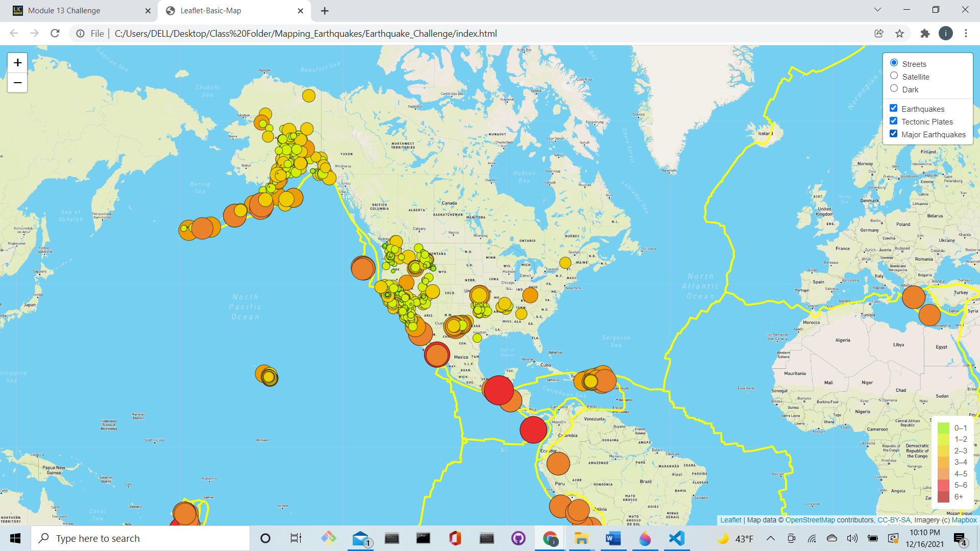Follow the Mapbox imagery link

coord(964,520)
